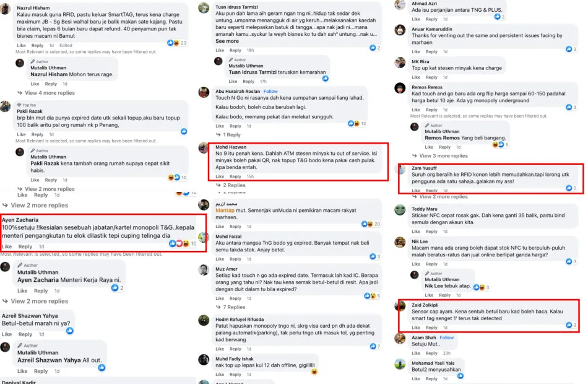The height and width of the screenshot is (384, 588).
Task: Click reaction icons on Ayen Zacharia comment
Action: pyautogui.click(x=179, y=243)
